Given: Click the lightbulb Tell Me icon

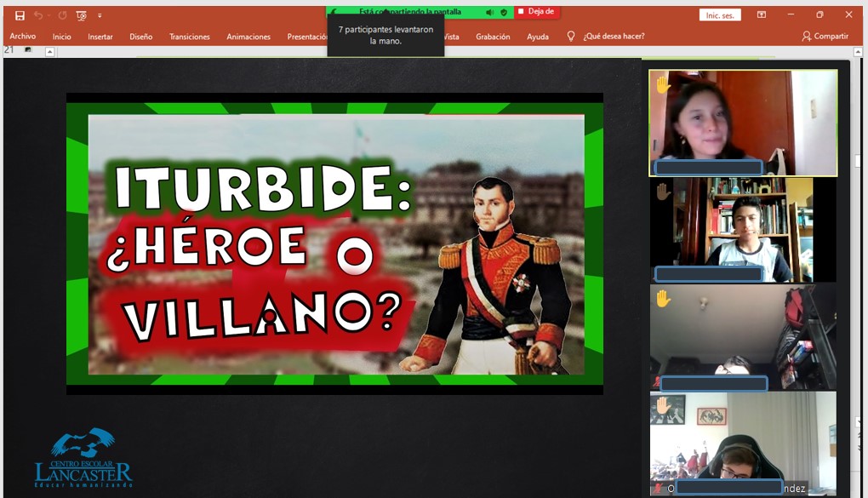Looking at the screenshot, I should pyautogui.click(x=571, y=36).
